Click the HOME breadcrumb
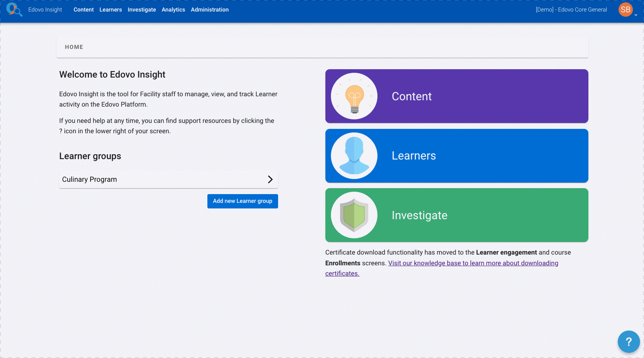Viewport: 644px width, 358px height. pyautogui.click(x=74, y=47)
